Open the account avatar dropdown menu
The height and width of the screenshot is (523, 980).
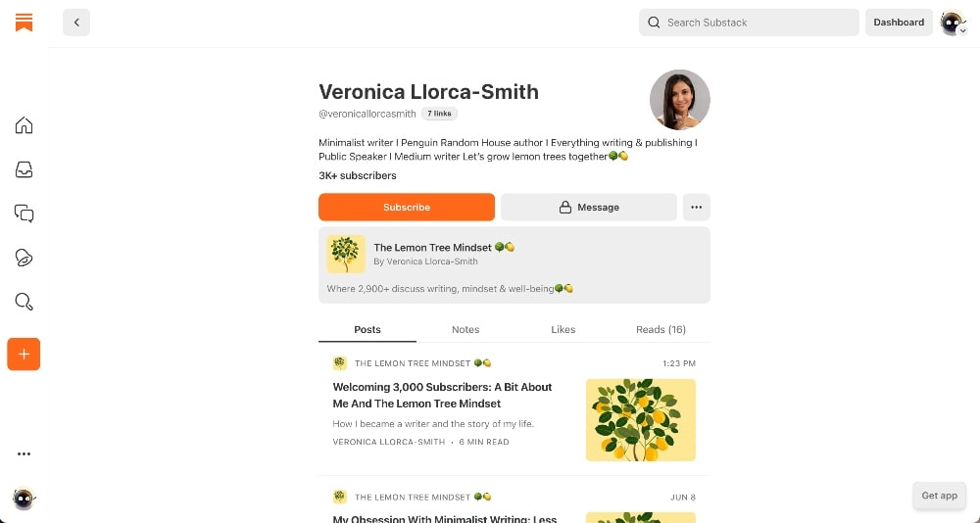[x=954, y=24]
